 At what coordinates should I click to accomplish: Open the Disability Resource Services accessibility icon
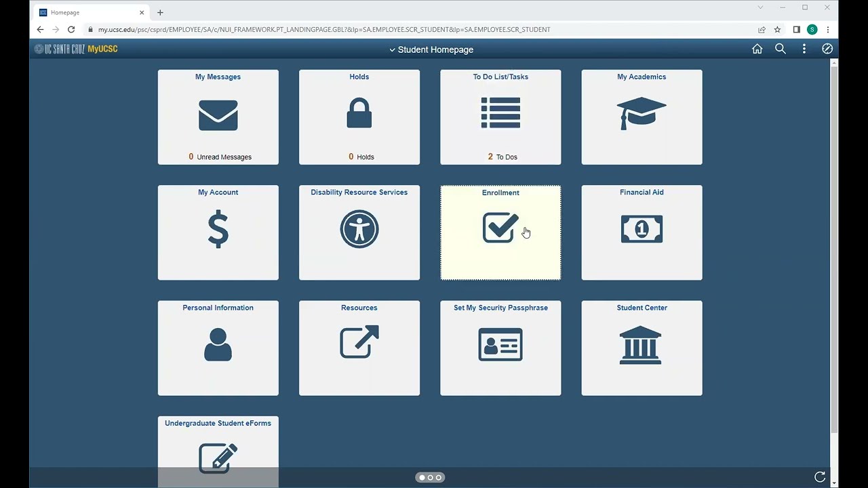coord(359,229)
